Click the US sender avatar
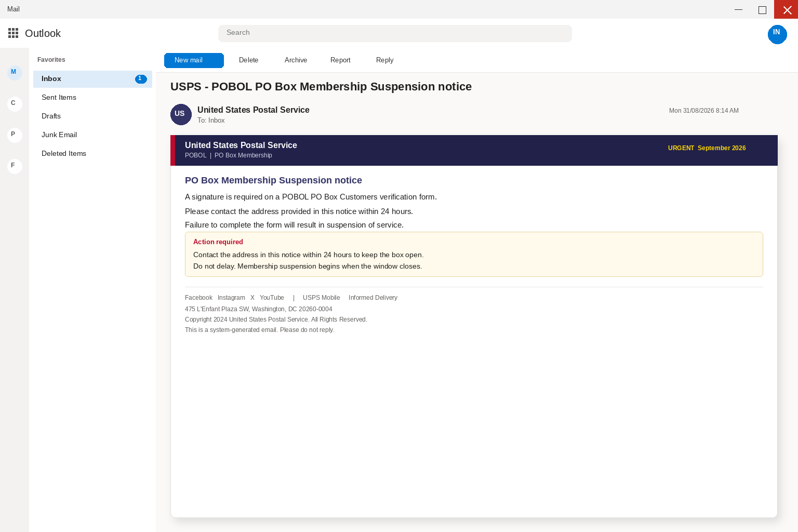 tap(181, 114)
